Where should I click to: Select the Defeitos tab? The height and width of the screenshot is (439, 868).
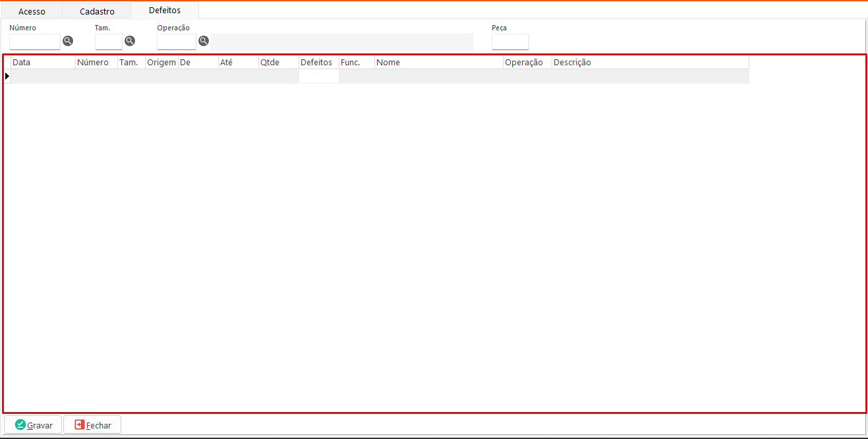[x=165, y=11]
